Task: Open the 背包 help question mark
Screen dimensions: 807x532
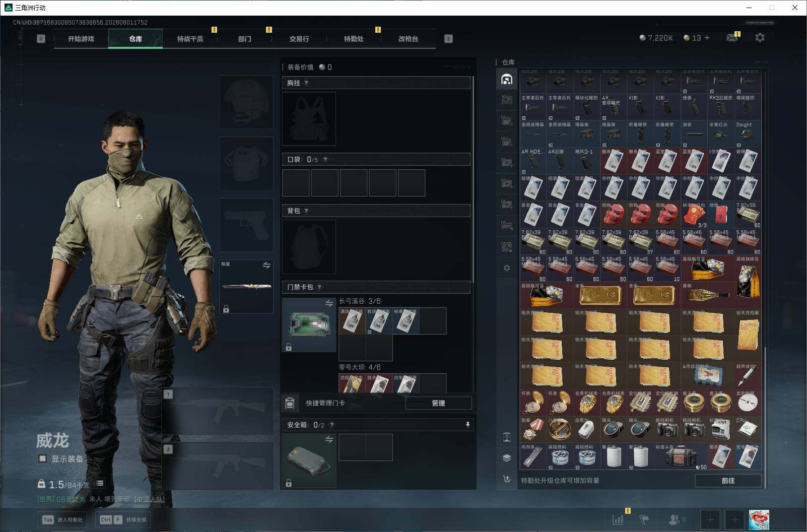Action: (306, 211)
